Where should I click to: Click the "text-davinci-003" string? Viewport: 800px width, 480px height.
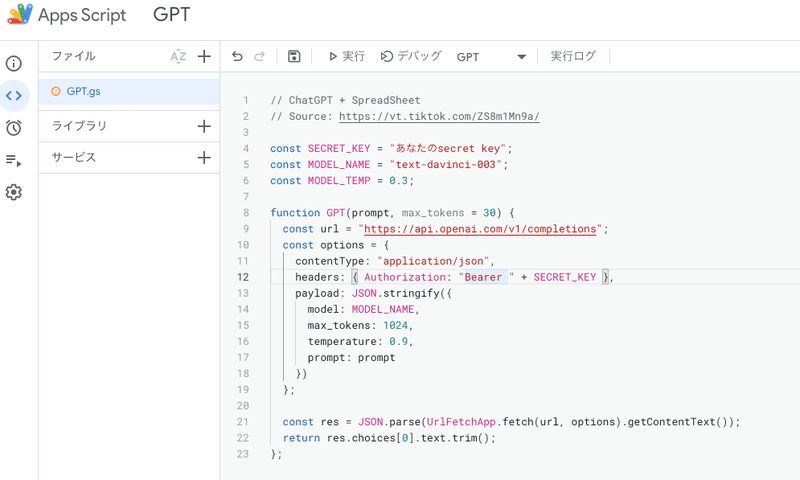tap(446, 165)
